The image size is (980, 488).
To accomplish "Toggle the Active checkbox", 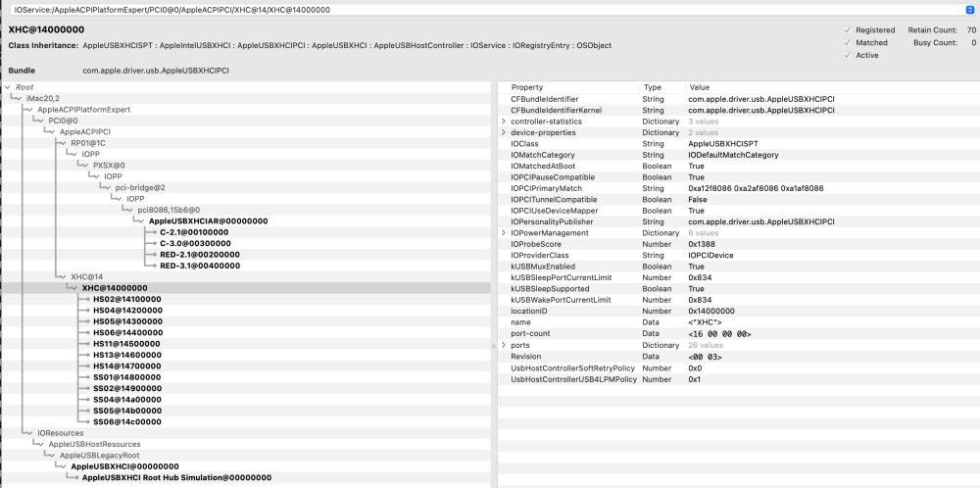I will tap(847, 55).
